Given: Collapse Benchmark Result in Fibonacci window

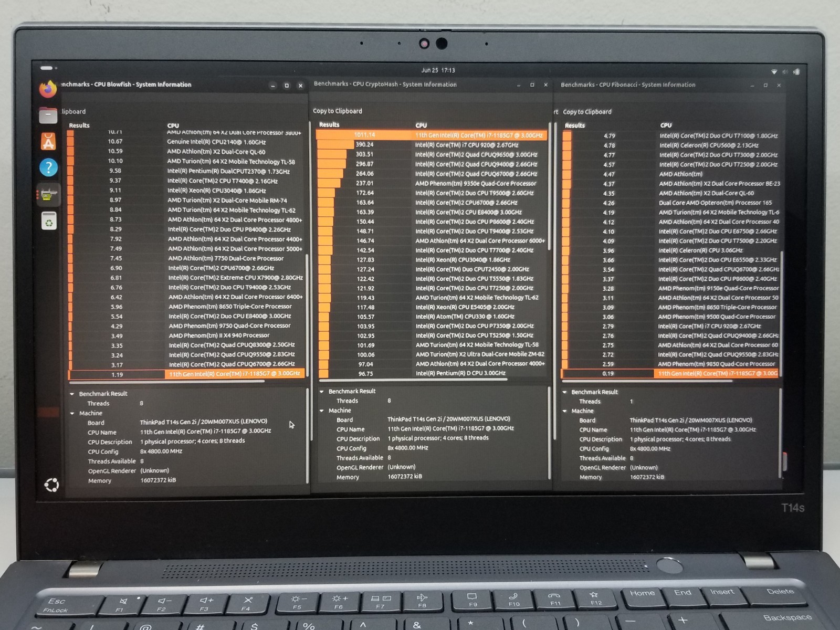Looking at the screenshot, I should 565,392.
